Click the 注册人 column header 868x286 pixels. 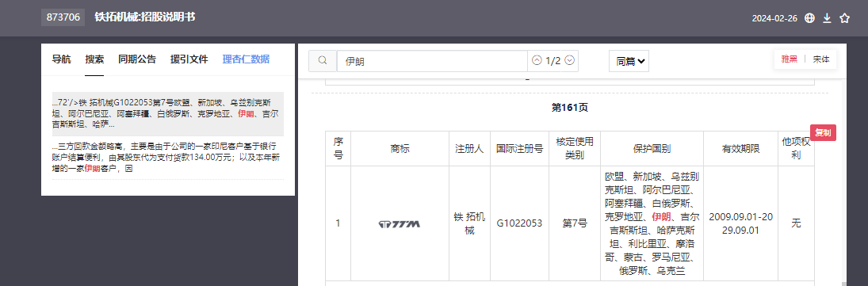pos(469,148)
